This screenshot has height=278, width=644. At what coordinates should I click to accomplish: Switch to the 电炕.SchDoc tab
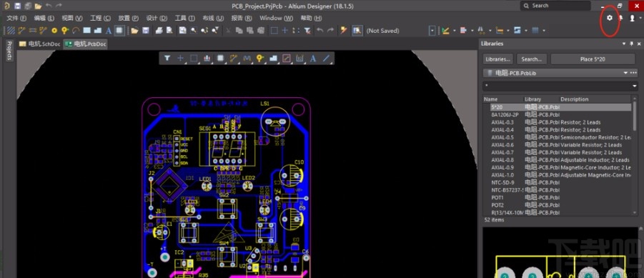[39, 44]
